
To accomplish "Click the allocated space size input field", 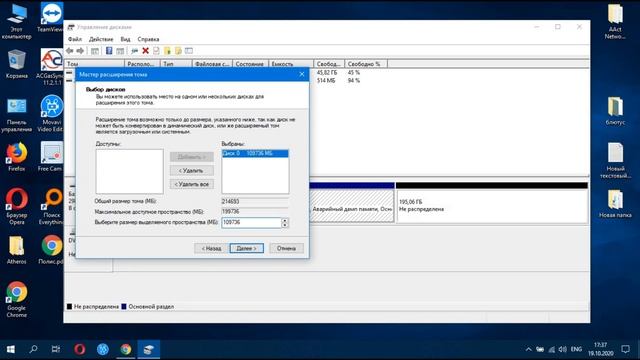I will coord(251,222).
